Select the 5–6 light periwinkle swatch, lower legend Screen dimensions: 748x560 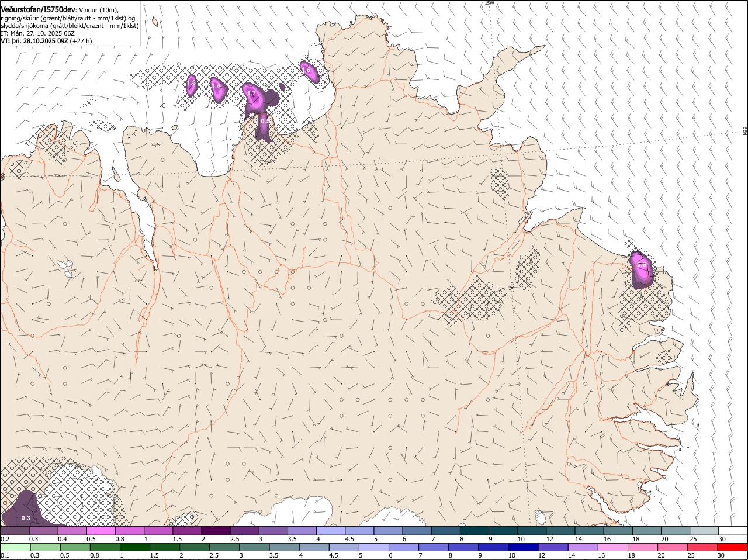[374, 547]
